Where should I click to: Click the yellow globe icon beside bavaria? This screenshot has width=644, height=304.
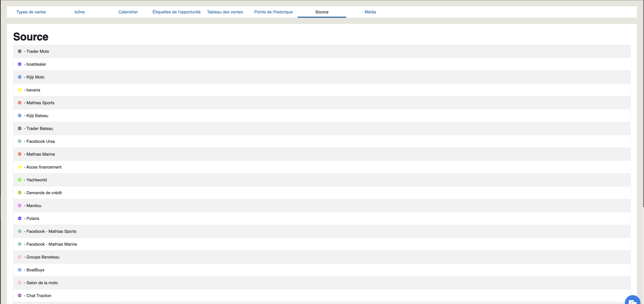tap(19, 90)
